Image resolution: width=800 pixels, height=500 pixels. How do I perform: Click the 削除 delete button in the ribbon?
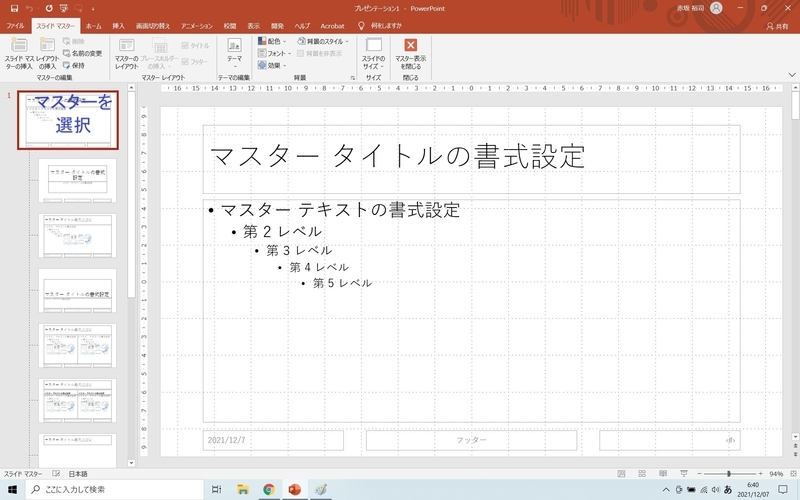click(74, 41)
